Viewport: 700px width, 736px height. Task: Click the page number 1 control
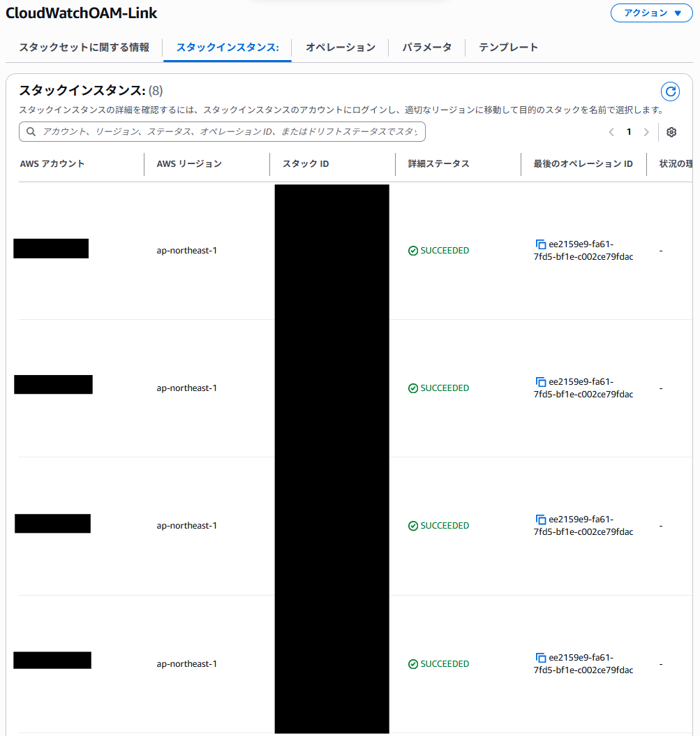(x=628, y=132)
